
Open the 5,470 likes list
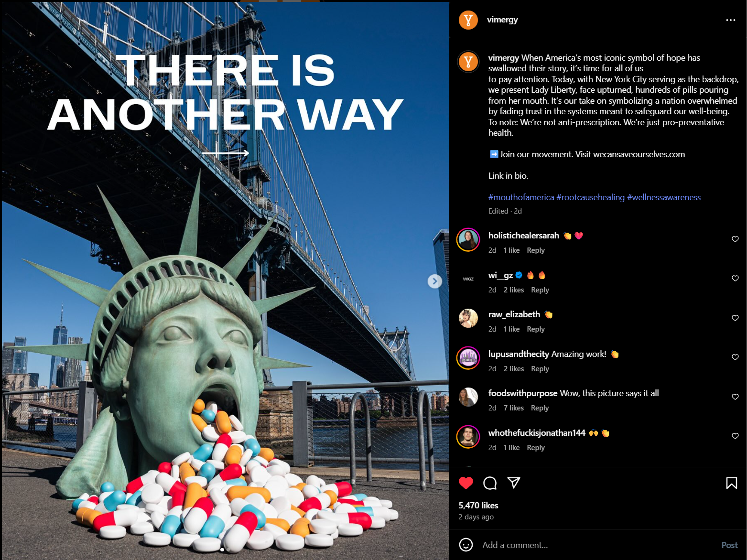pyautogui.click(x=478, y=506)
